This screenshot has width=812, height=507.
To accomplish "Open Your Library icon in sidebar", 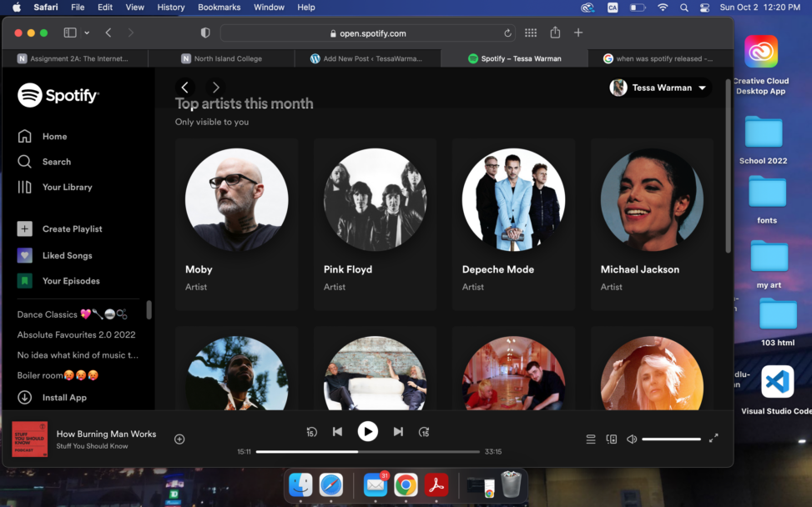I will (24, 187).
